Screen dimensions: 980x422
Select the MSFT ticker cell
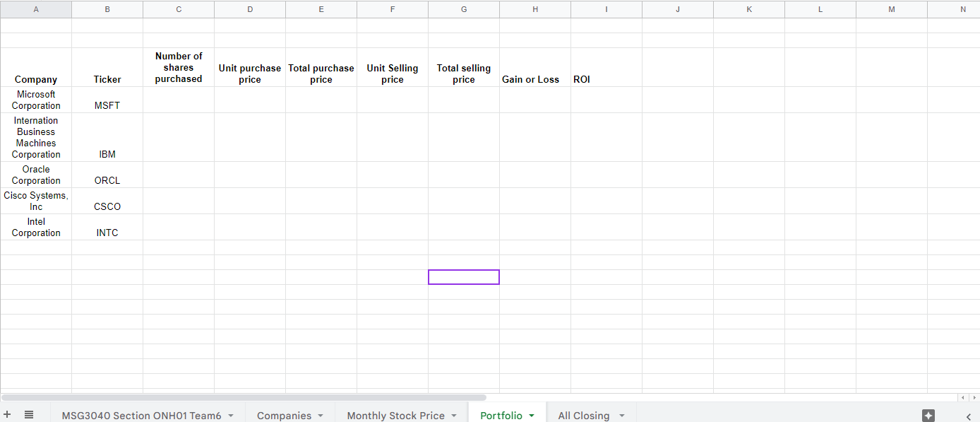tap(107, 100)
